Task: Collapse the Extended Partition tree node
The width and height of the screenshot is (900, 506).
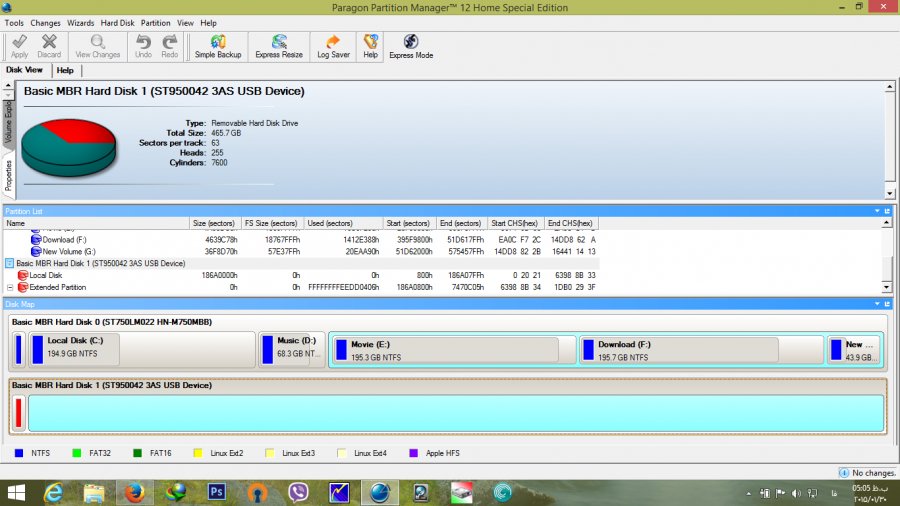Action: [x=10, y=287]
